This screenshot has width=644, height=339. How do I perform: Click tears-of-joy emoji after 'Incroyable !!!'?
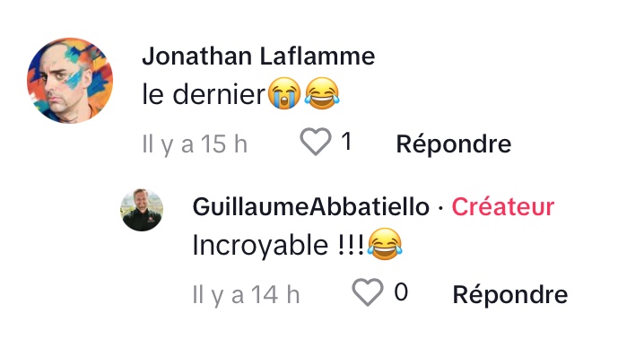(x=385, y=244)
